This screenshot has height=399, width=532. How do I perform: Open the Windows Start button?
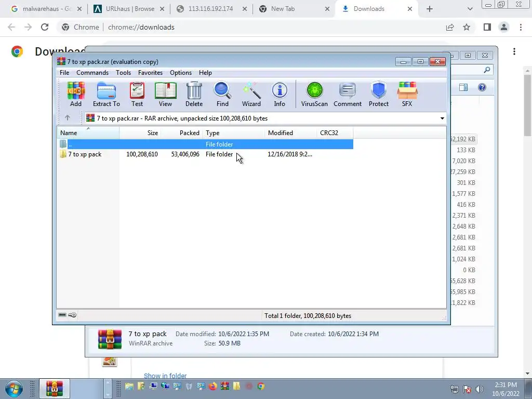[x=14, y=389]
